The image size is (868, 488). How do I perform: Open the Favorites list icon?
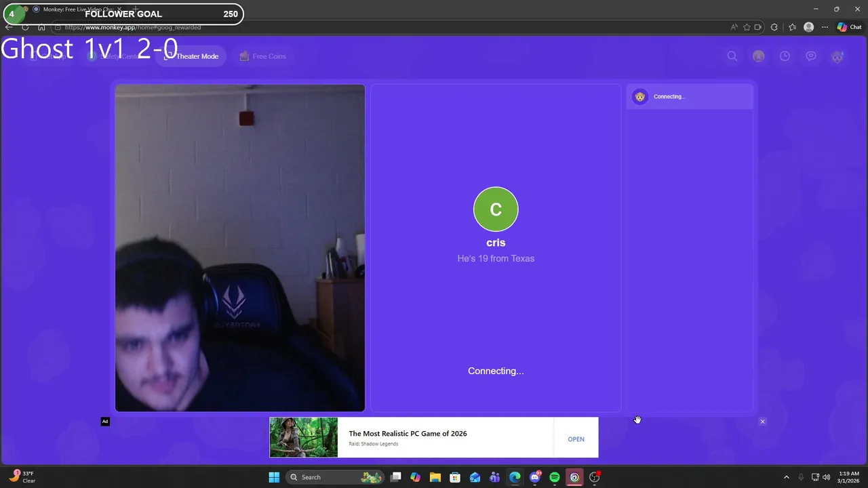[792, 27]
